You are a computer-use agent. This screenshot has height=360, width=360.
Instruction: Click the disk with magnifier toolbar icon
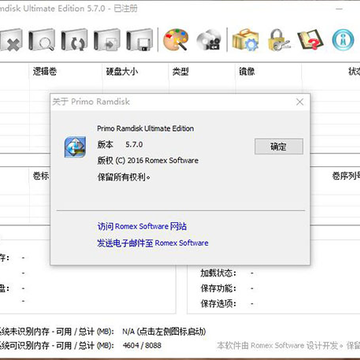tap(42, 40)
